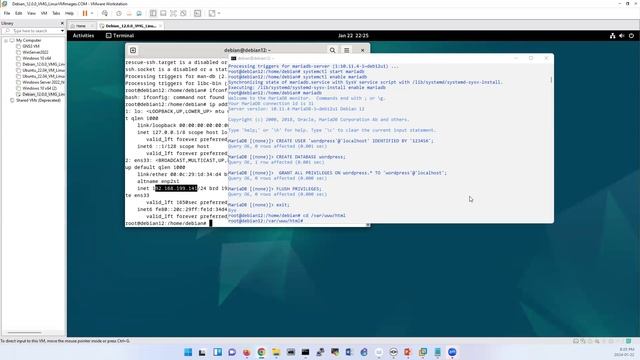This screenshot has height=360, width=640.
Task: Select the Windows 10 x64 virtual machine
Action: coord(36,58)
